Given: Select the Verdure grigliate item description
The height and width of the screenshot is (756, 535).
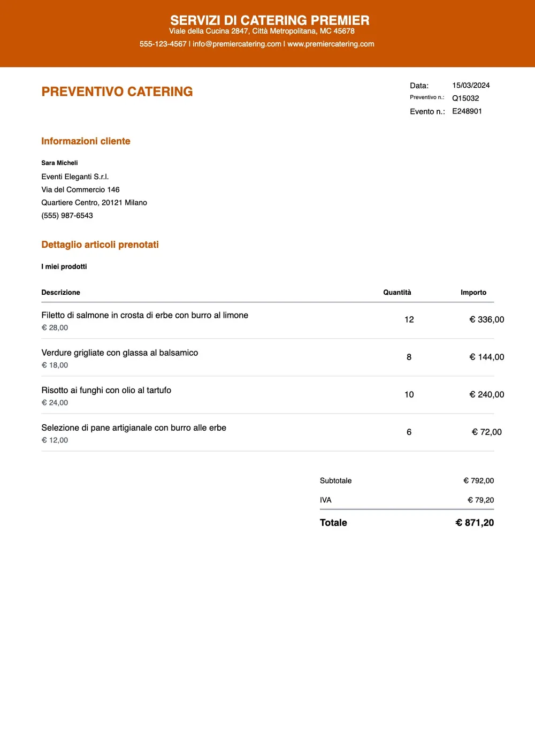Looking at the screenshot, I should tap(120, 353).
